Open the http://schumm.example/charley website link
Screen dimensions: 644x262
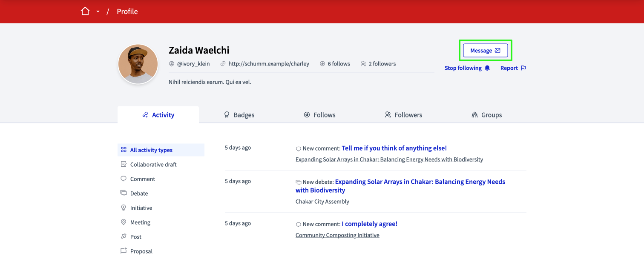tap(268, 64)
